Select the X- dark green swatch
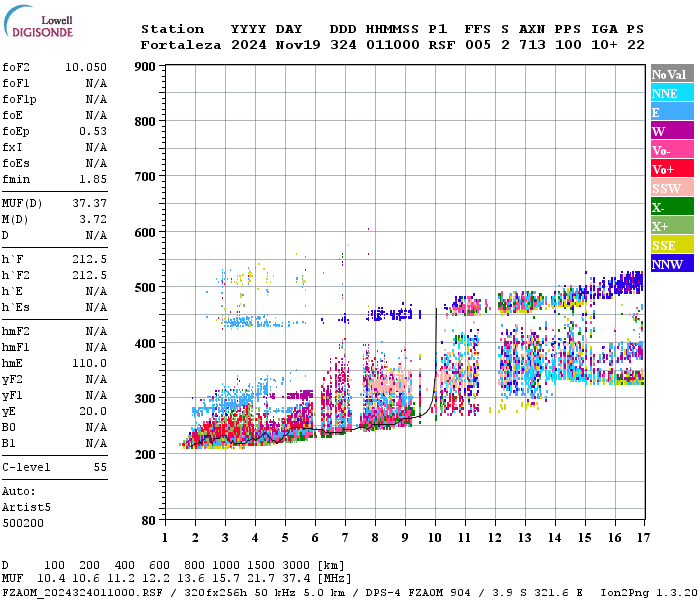Screen dimensions: 700x600 coord(672,207)
